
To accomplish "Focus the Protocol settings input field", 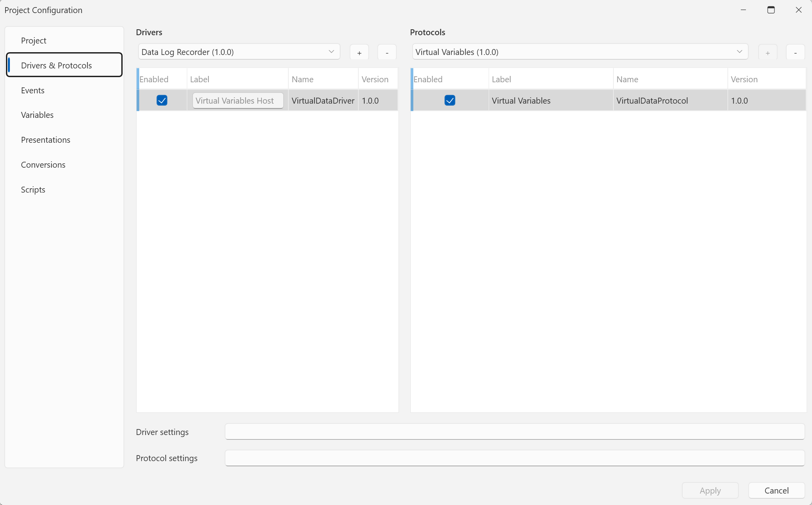I will [x=515, y=458].
